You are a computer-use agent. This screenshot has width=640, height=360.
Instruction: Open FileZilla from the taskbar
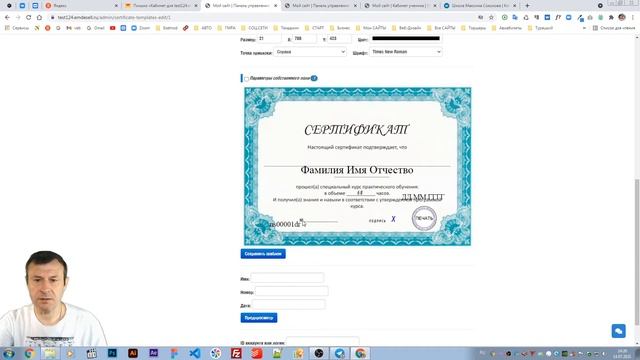[x=236, y=353]
